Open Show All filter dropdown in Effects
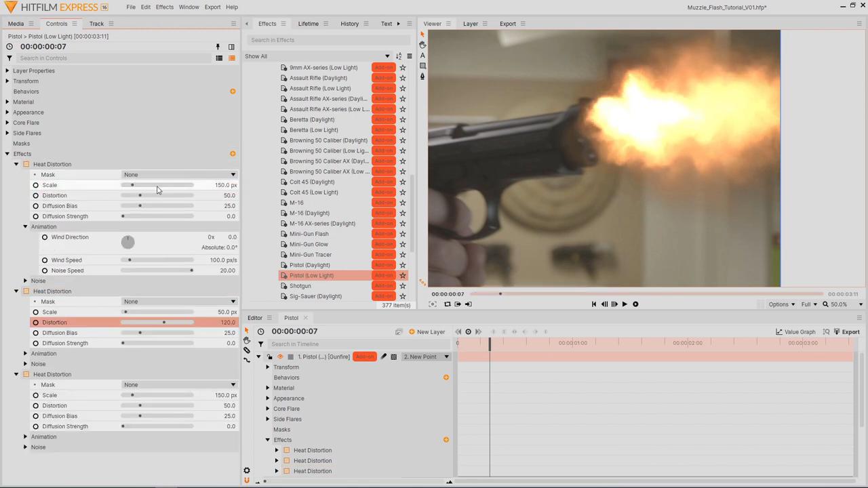Image resolution: width=868 pixels, height=488 pixels. tap(317, 56)
